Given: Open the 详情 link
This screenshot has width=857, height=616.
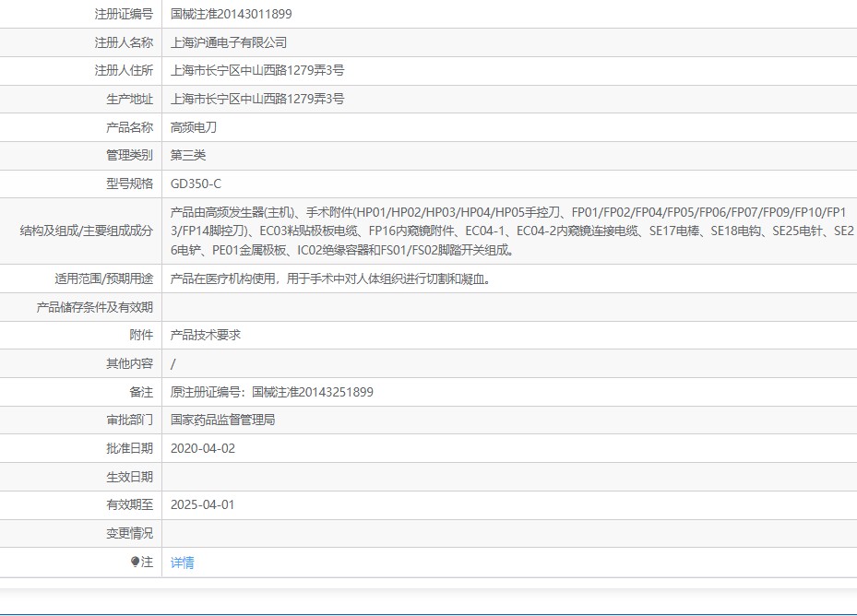Looking at the screenshot, I should 182,563.
